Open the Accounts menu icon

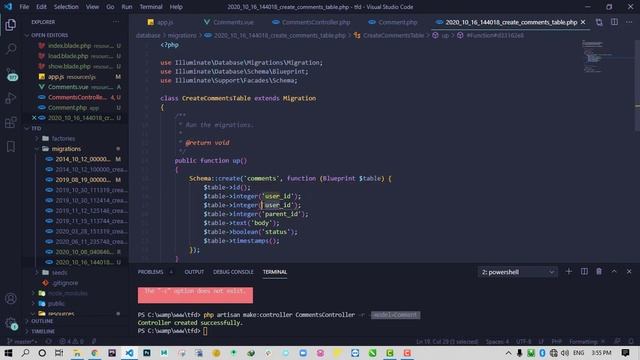point(11,298)
